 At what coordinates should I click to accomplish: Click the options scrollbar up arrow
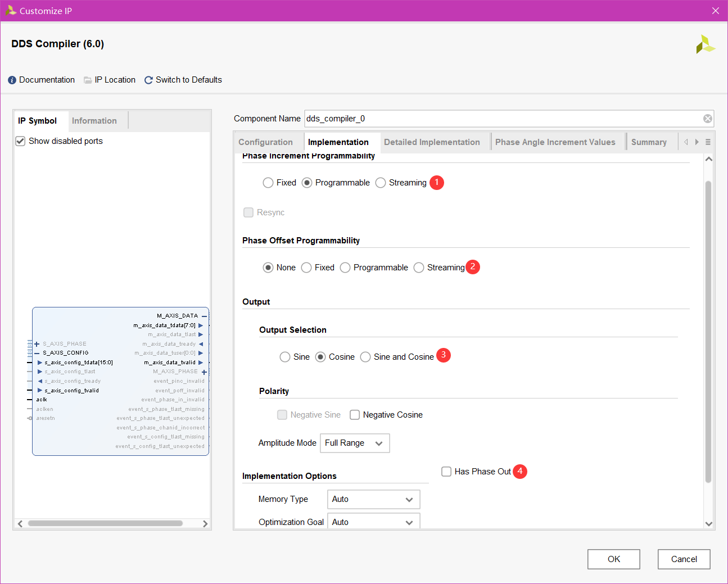709,159
